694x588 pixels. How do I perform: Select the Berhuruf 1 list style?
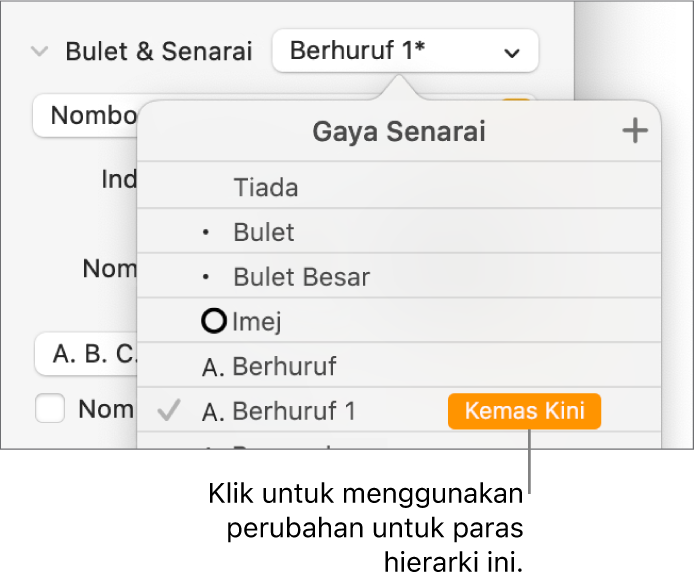(294, 411)
